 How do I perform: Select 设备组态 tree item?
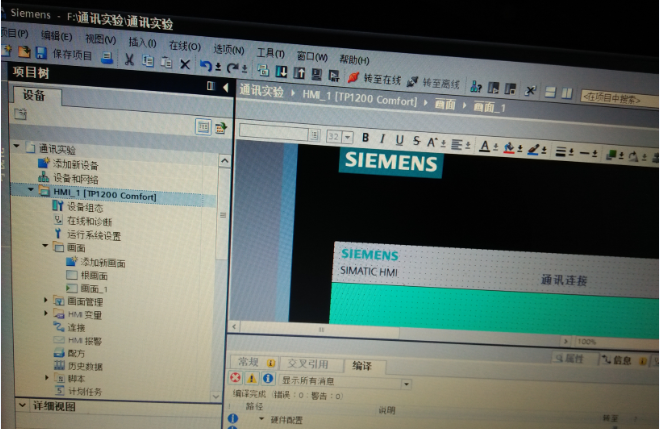point(85,207)
